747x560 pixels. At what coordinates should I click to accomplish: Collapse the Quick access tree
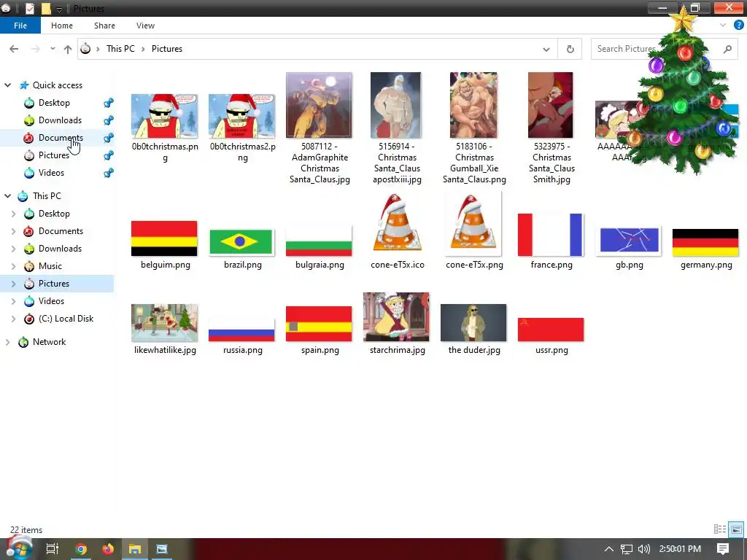click(x=7, y=85)
